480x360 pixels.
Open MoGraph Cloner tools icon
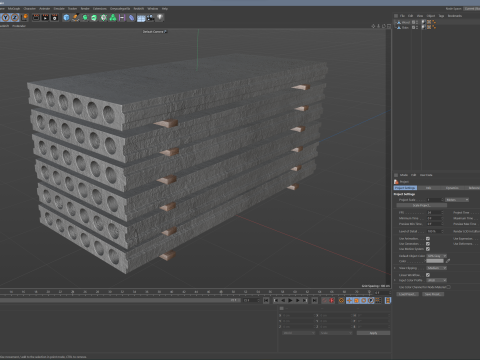coord(104,18)
